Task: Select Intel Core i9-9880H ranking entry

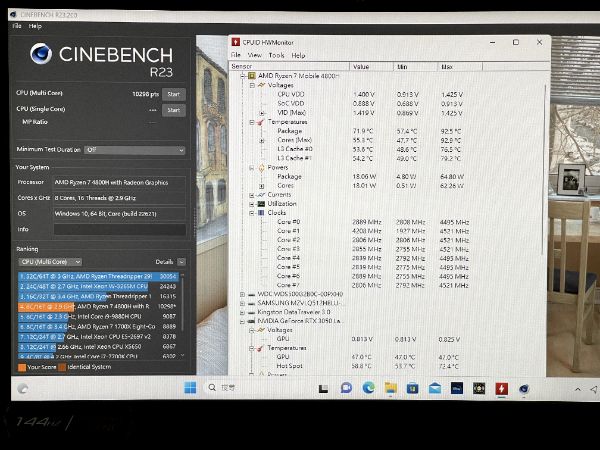Action: [98, 316]
